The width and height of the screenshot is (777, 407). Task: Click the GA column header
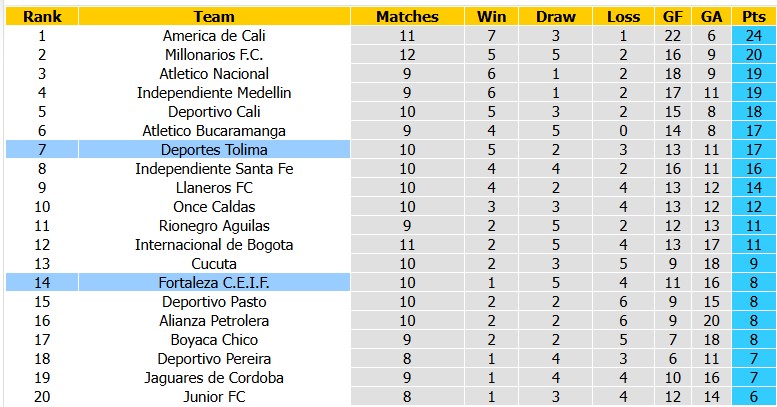712,16
